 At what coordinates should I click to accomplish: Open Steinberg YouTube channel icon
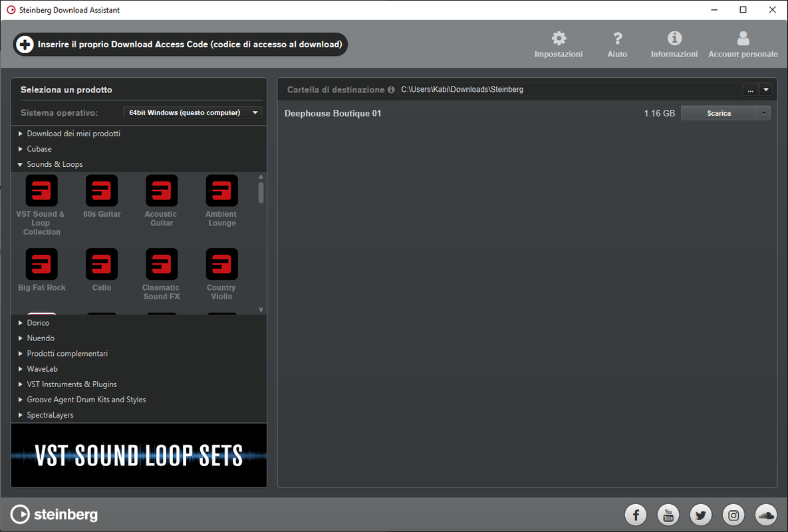(668, 515)
